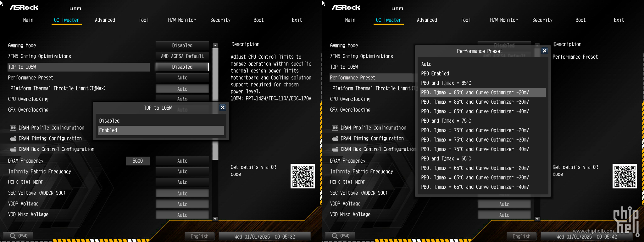The image size is (644, 242).
Task: Open the Security tab, right screen
Action: (x=542, y=20)
